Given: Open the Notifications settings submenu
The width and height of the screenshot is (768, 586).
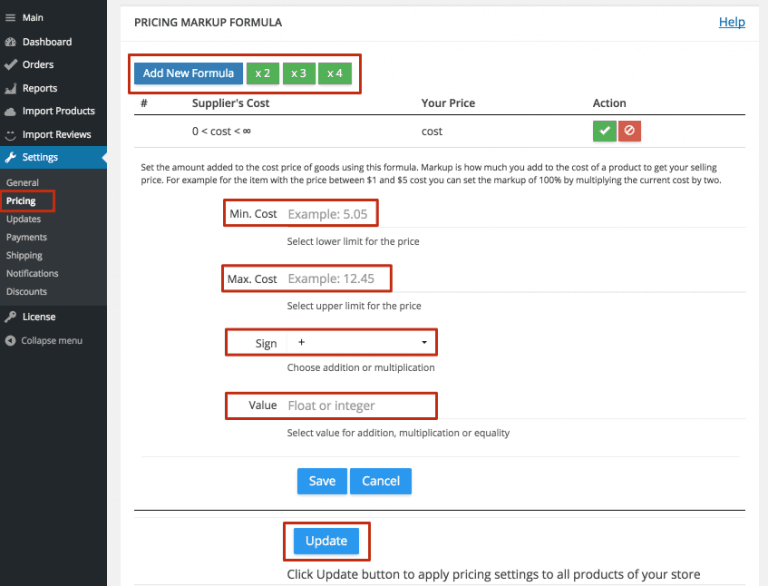Looking at the screenshot, I should click(32, 273).
